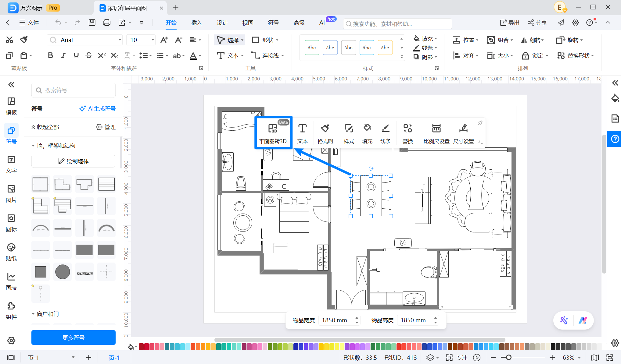Click the L-shaped room symbol
This screenshot has height=364, width=621.
point(62,184)
